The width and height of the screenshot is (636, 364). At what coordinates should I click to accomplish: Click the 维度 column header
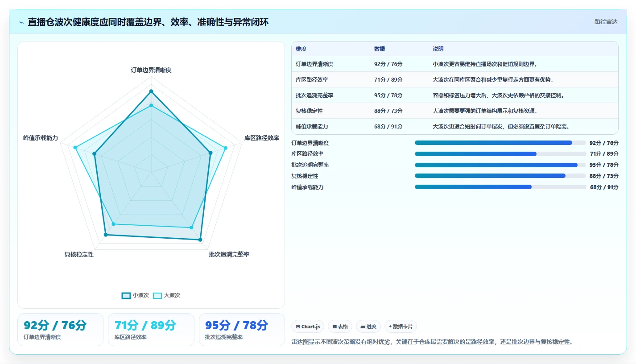point(301,49)
